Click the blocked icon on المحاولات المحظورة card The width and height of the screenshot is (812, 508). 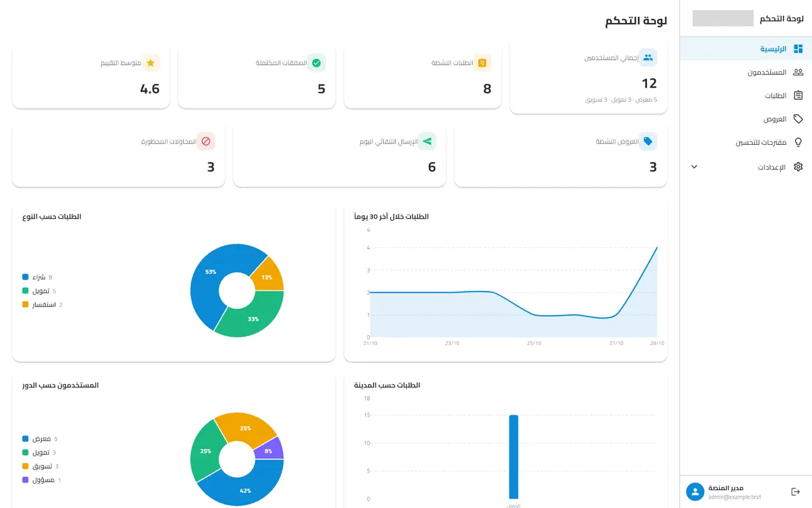tap(206, 142)
